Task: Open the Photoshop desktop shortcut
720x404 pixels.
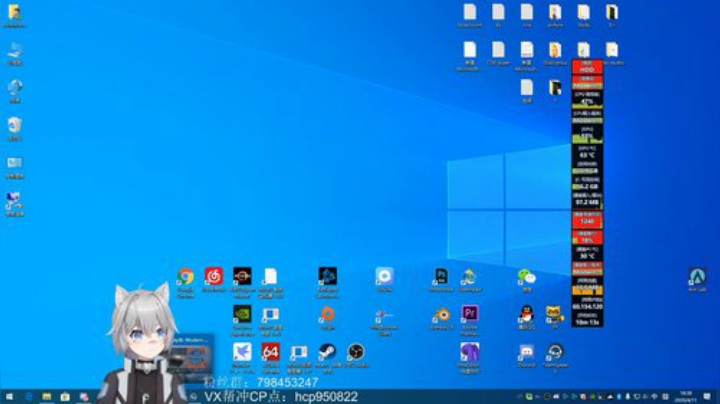Action: (441, 276)
